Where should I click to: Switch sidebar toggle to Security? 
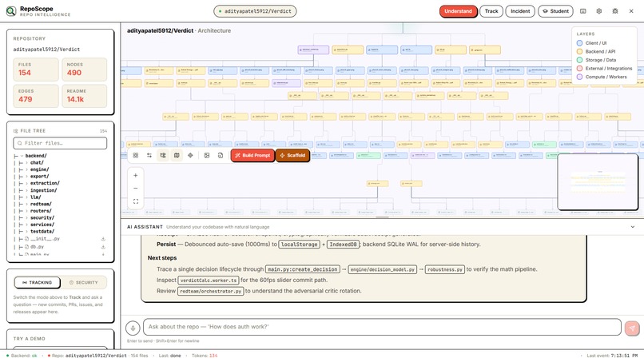click(84, 283)
